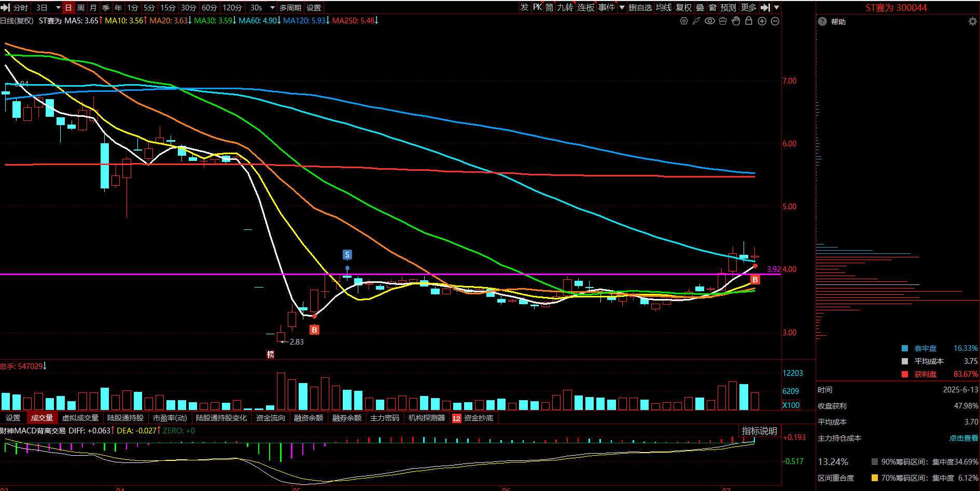Zoom in with the plus circle icon
The width and height of the screenshot is (980, 491).
point(762,21)
